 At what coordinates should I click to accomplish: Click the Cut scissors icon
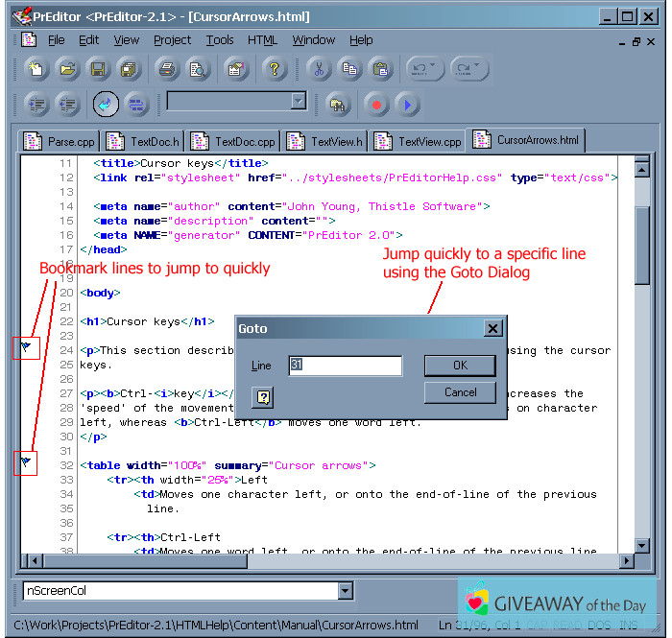(x=320, y=69)
